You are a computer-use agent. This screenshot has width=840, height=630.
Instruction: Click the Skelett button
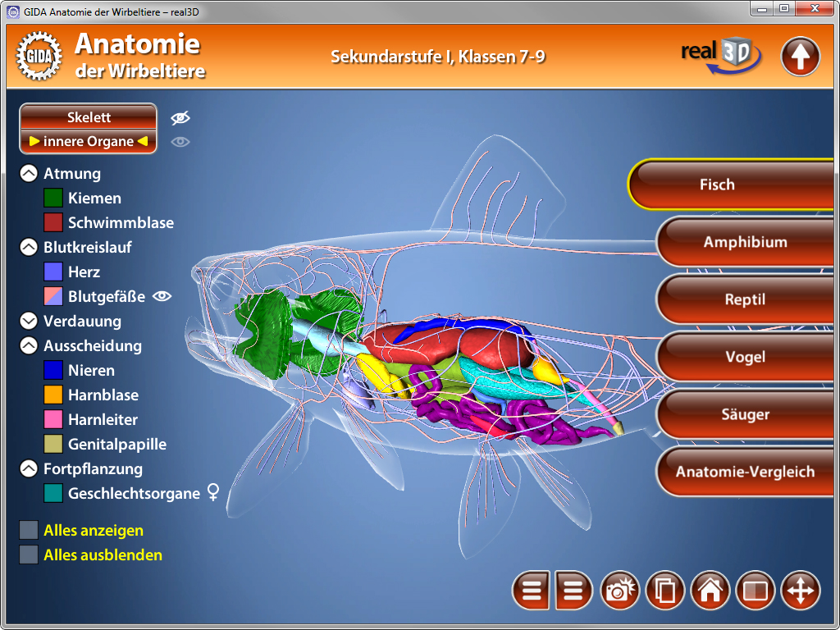point(89,117)
